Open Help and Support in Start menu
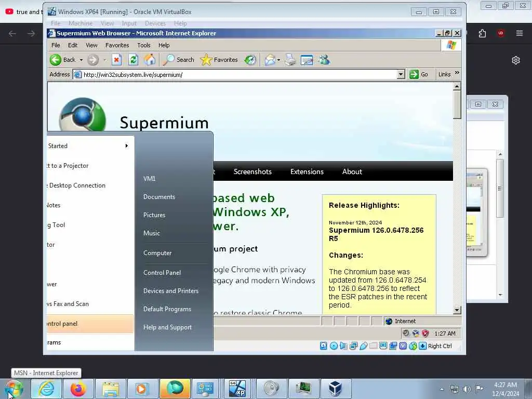 [167, 327]
